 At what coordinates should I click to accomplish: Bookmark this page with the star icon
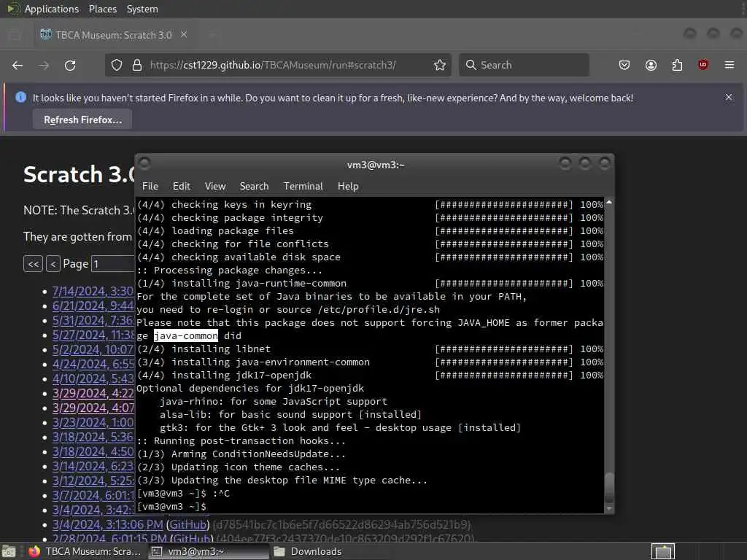pos(440,65)
